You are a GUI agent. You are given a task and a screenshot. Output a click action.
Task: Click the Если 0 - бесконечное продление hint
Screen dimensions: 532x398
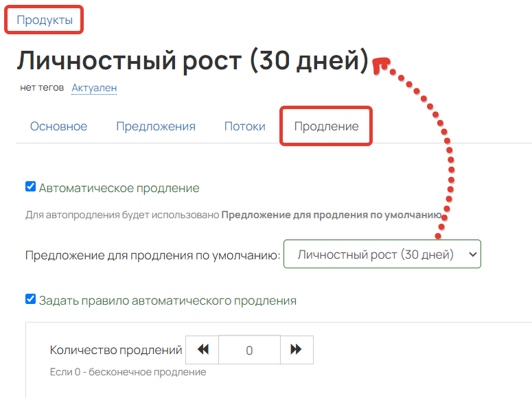128,372
